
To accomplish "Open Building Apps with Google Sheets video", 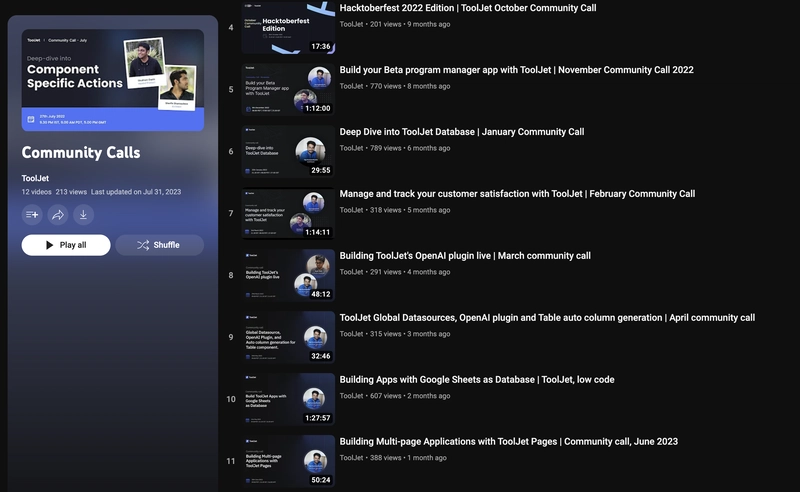I will coord(477,380).
